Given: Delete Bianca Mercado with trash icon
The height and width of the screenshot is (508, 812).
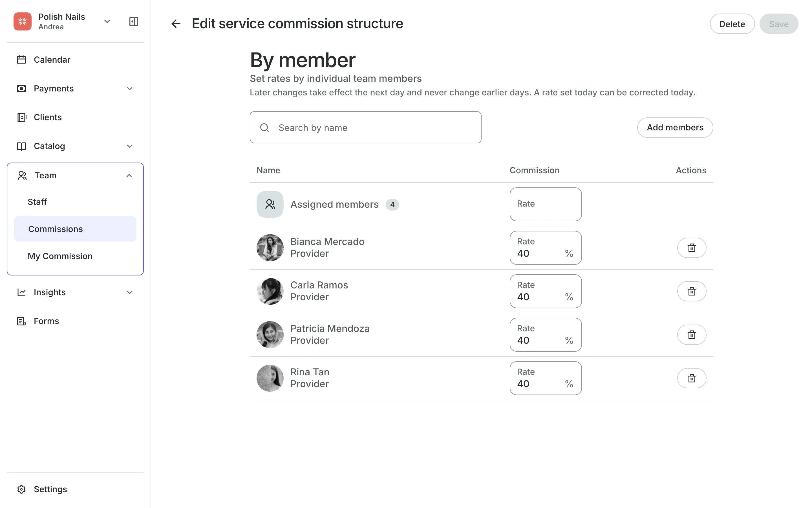Looking at the screenshot, I should 692,248.
